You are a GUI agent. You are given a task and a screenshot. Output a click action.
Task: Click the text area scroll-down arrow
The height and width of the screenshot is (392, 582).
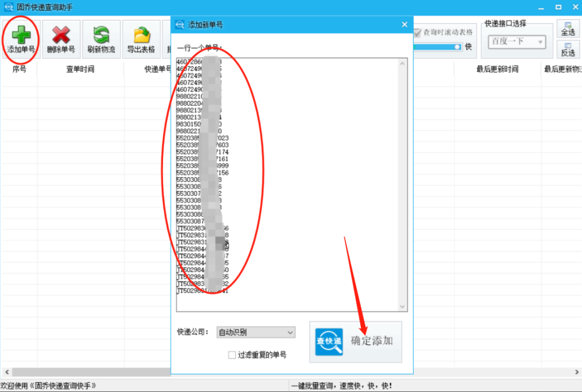[x=403, y=307]
